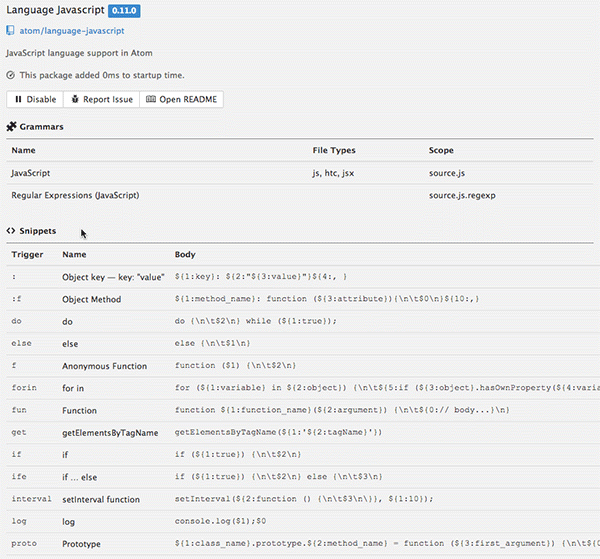Click the 'source.js.regexp' scope cell
Image resolution: width=600 pixels, height=559 pixels.
pyautogui.click(x=462, y=195)
